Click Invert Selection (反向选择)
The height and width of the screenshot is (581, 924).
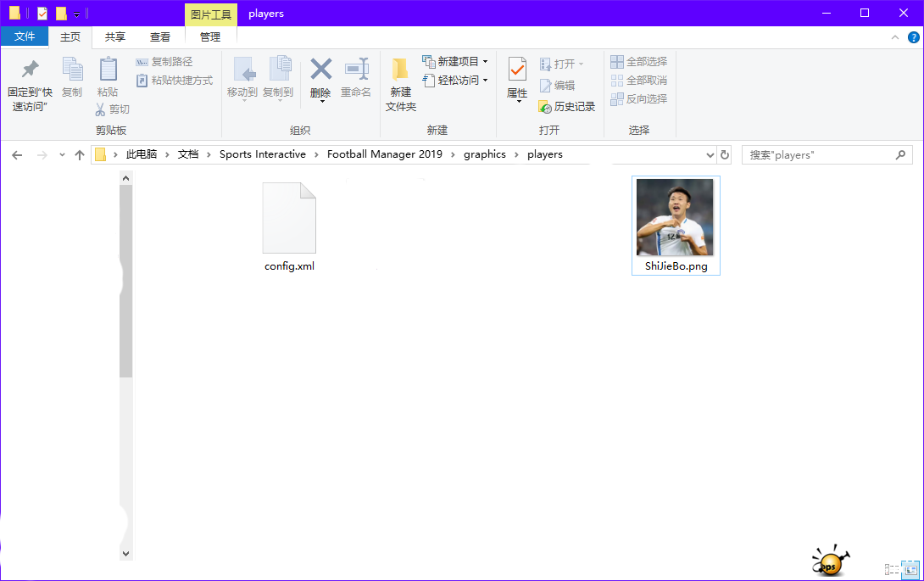pos(638,99)
